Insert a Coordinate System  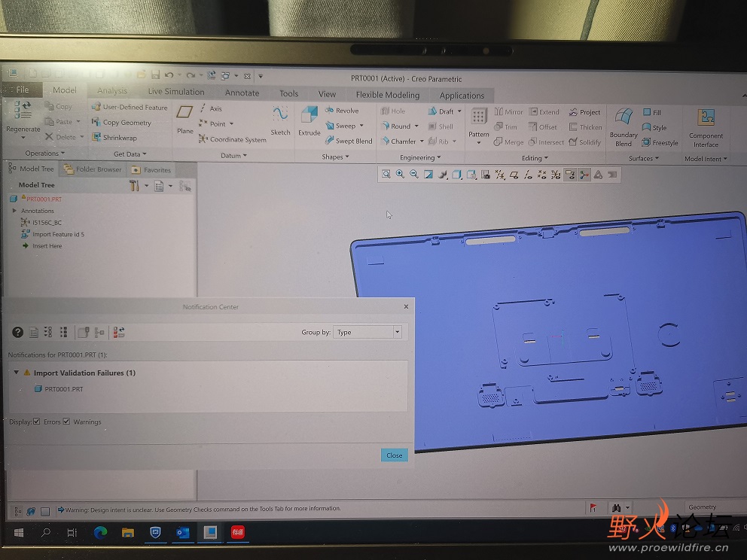233,139
